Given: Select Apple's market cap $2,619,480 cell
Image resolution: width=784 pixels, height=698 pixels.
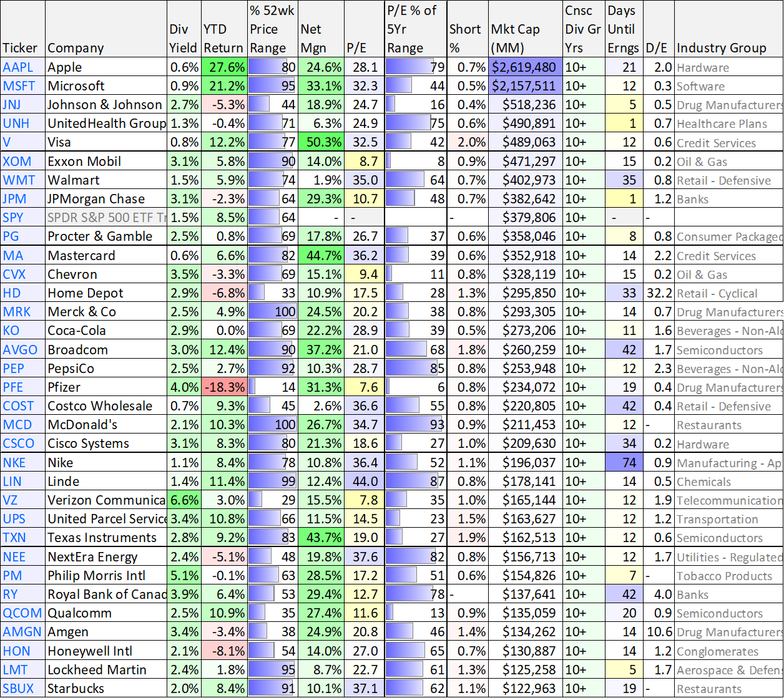Looking at the screenshot, I should tap(526, 67).
